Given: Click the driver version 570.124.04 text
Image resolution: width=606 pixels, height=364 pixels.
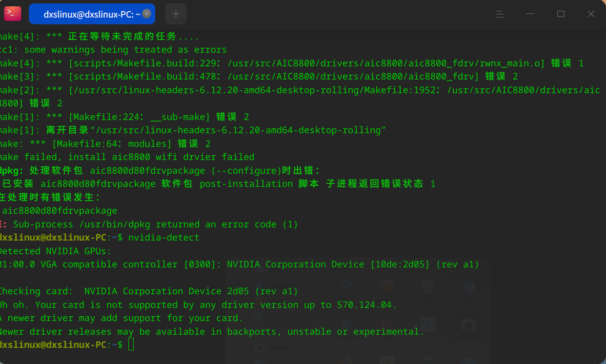Looking at the screenshot, I should [x=366, y=305].
